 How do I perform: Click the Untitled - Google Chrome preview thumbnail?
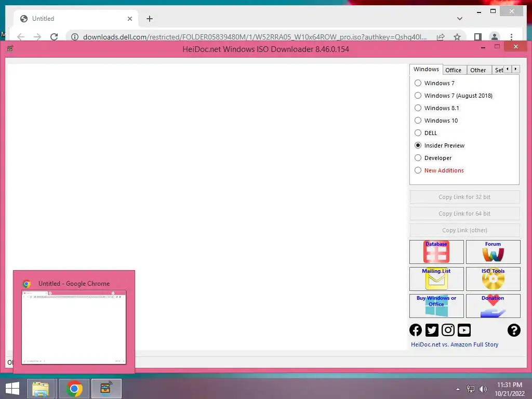tap(74, 327)
